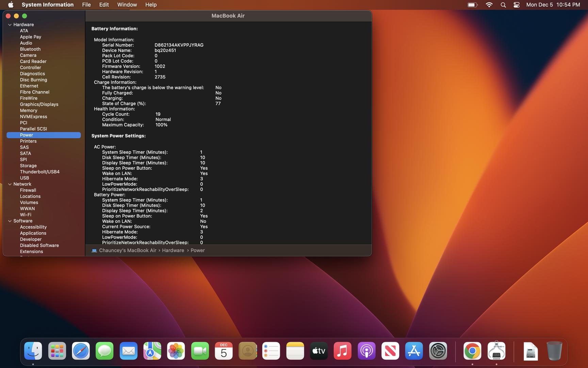Screen dimensions: 588x368
Task: Click the Cycle Count value 19
Action: click(x=158, y=114)
